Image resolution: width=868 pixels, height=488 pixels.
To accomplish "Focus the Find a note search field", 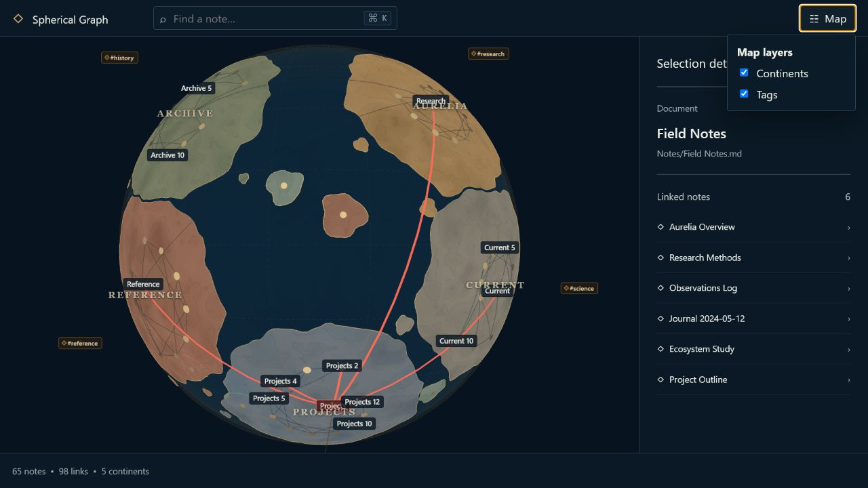I will click(x=275, y=18).
